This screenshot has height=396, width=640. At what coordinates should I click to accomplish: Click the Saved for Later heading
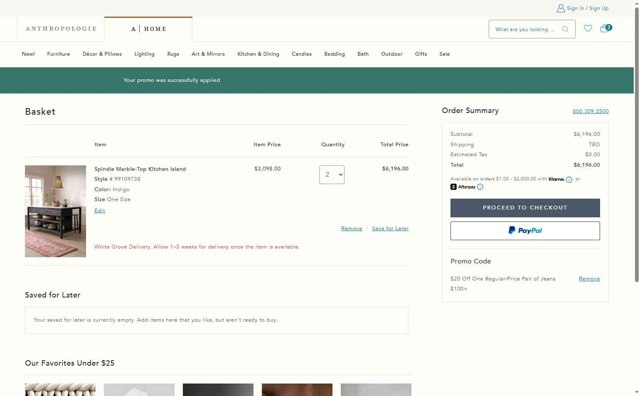[x=53, y=295]
